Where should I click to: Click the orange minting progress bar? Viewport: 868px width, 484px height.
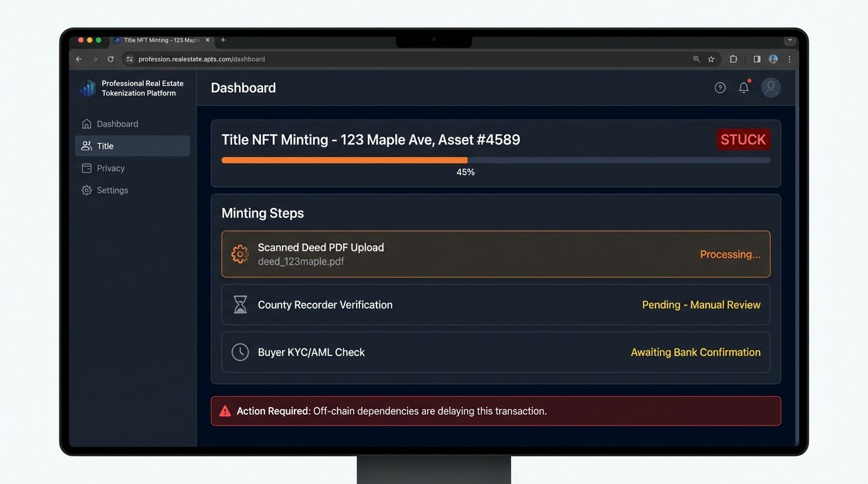pyautogui.click(x=344, y=161)
